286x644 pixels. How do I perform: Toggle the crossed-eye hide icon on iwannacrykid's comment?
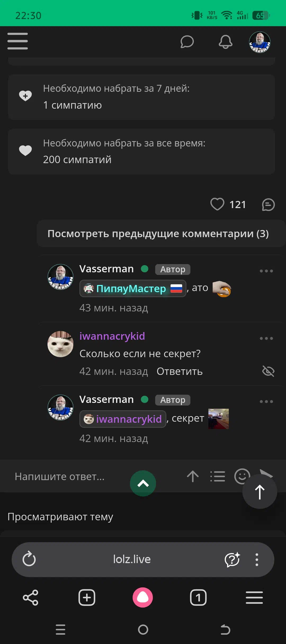[x=268, y=371]
